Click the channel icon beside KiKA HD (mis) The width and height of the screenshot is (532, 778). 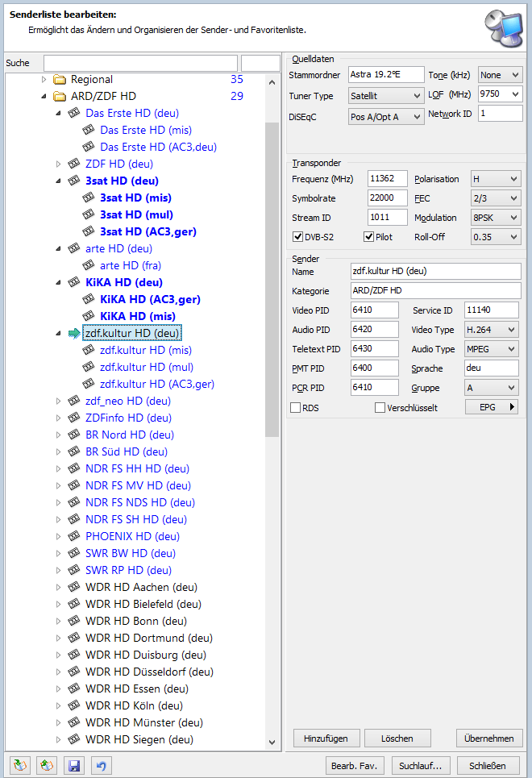(x=89, y=316)
